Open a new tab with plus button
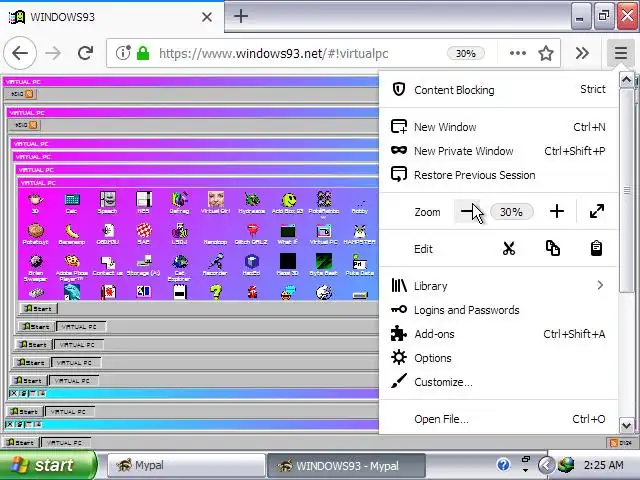 (x=241, y=16)
